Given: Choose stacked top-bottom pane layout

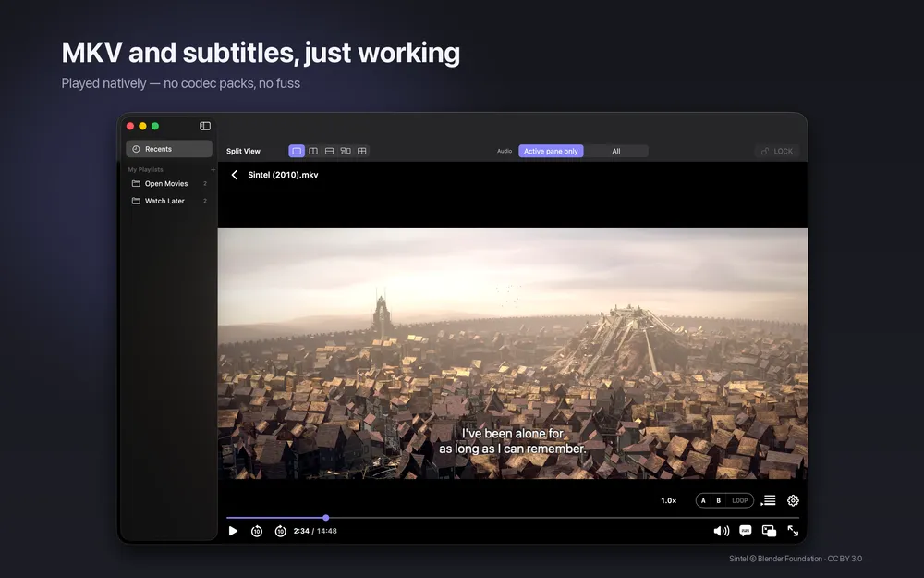Looking at the screenshot, I should tap(330, 151).
